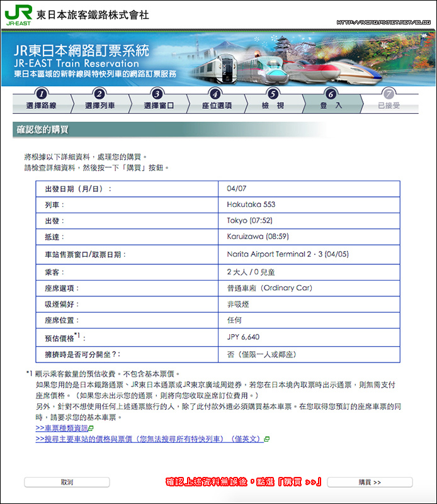This screenshot has height=504, width=437.
Task: Select the departure date value 04/07
Action: (236, 189)
